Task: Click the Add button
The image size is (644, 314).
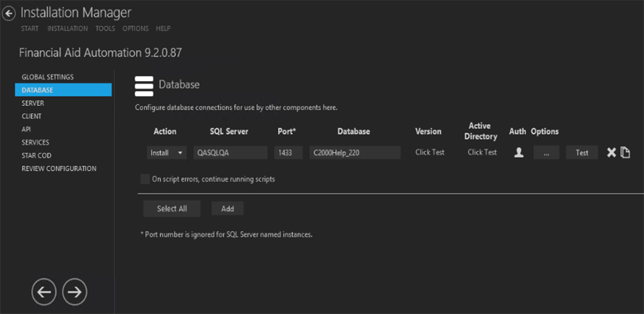Action: (x=227, y=208)
